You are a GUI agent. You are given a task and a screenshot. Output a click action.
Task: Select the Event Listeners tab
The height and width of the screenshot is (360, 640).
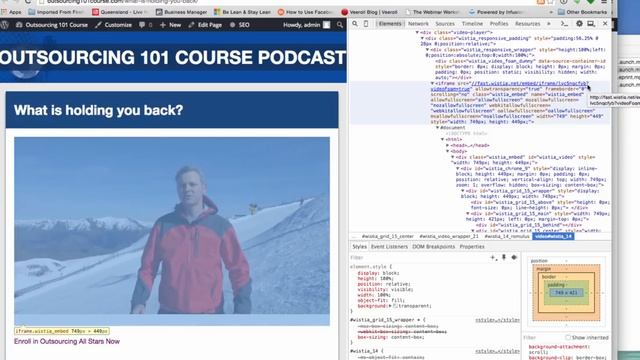click(x=389, y=247)
